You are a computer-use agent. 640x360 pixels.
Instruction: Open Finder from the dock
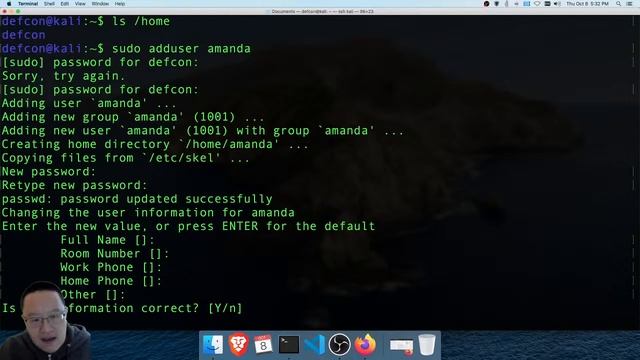pyautogui.click(x=213, y=345)
